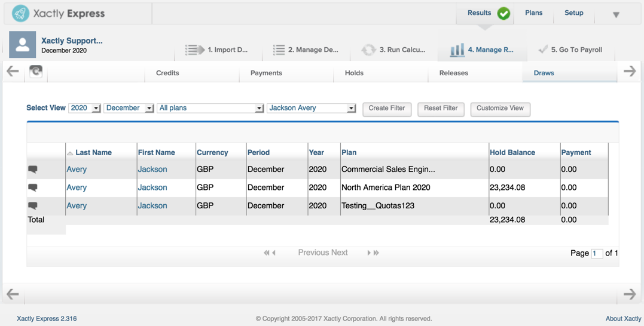Open the top-right dropdown arrow menu
The width and height of the screenshot is (644, 326).
616,15
